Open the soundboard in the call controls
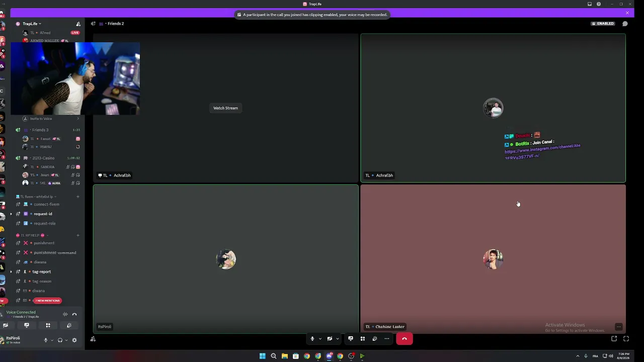This screenshot has height=362, width=644. (374, 339)
